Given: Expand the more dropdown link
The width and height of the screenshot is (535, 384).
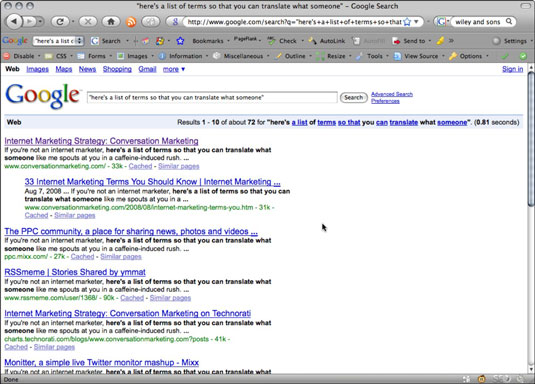Looking at the screenshot, I should coord(174,69).
